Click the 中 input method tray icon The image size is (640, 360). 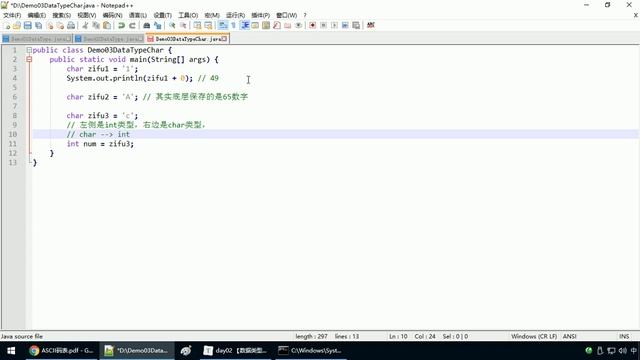[633, 351]
